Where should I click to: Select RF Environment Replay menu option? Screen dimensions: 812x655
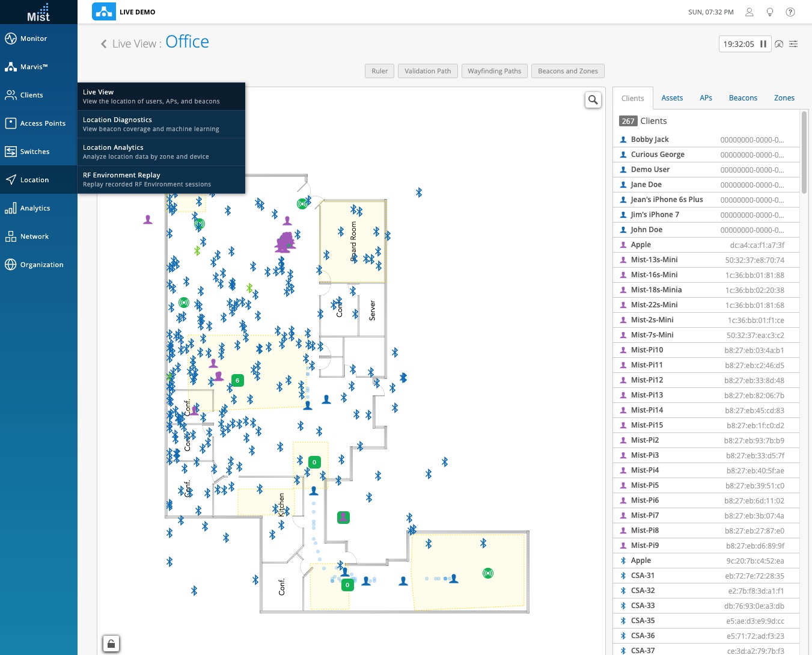[x=121, y=179]
